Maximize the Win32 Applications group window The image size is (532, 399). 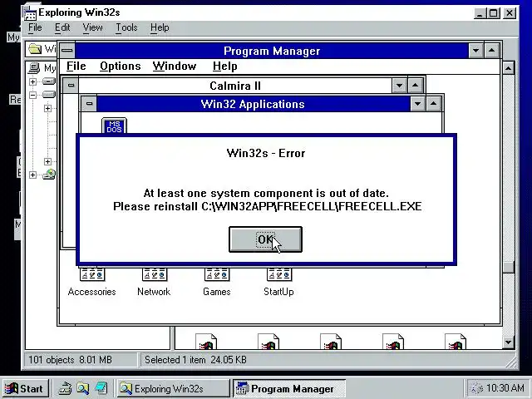click(434, 104)
